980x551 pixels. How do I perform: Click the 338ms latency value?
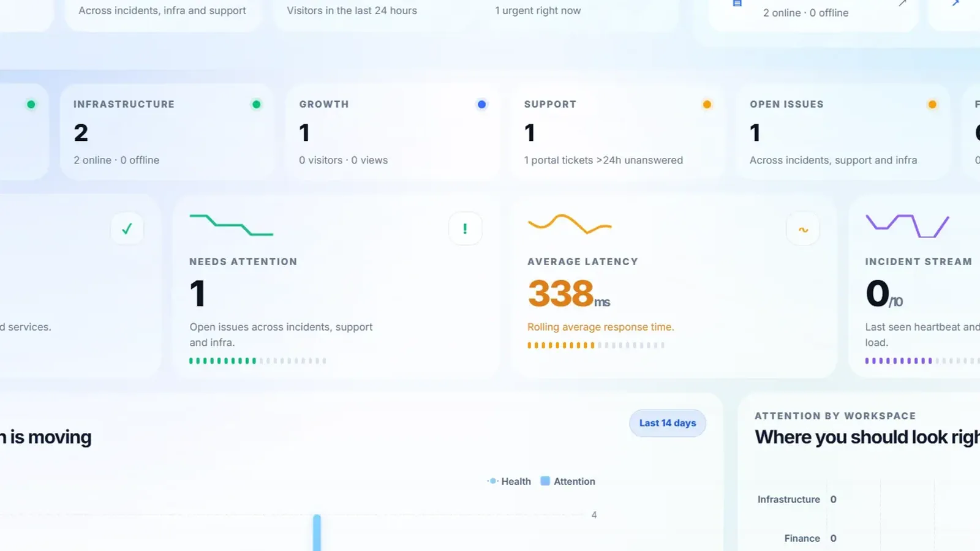569,293
